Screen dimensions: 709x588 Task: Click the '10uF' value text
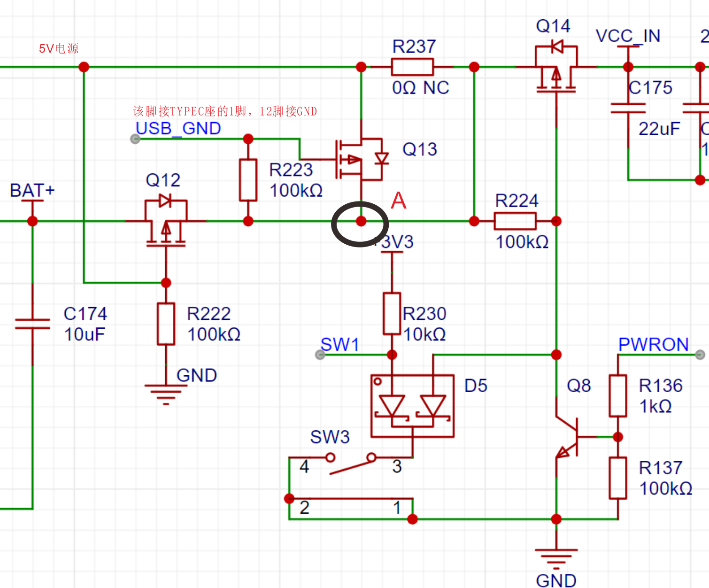(85, 334)
